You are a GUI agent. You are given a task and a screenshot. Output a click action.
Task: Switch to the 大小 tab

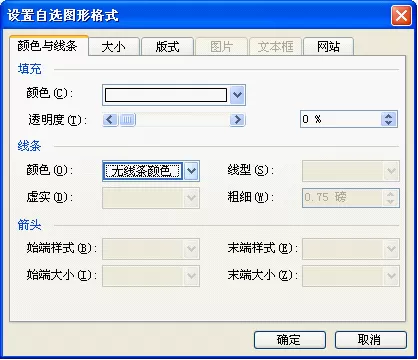114,46
